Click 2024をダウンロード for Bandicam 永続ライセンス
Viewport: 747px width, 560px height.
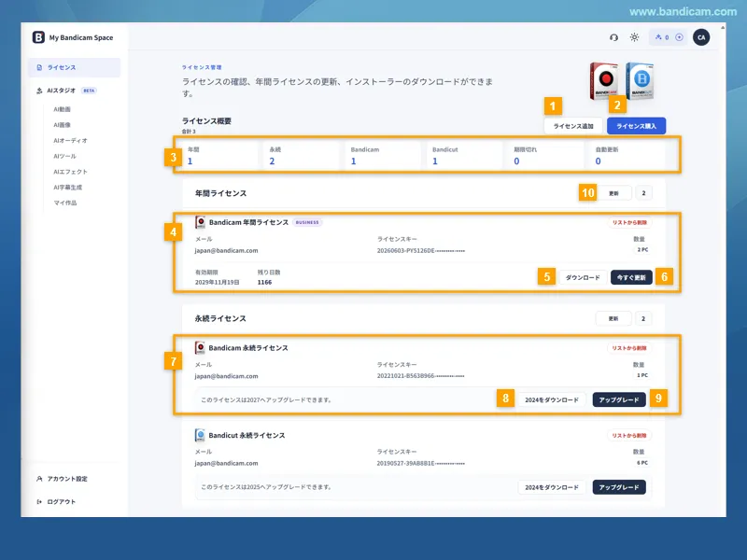(x=552, y=400)
